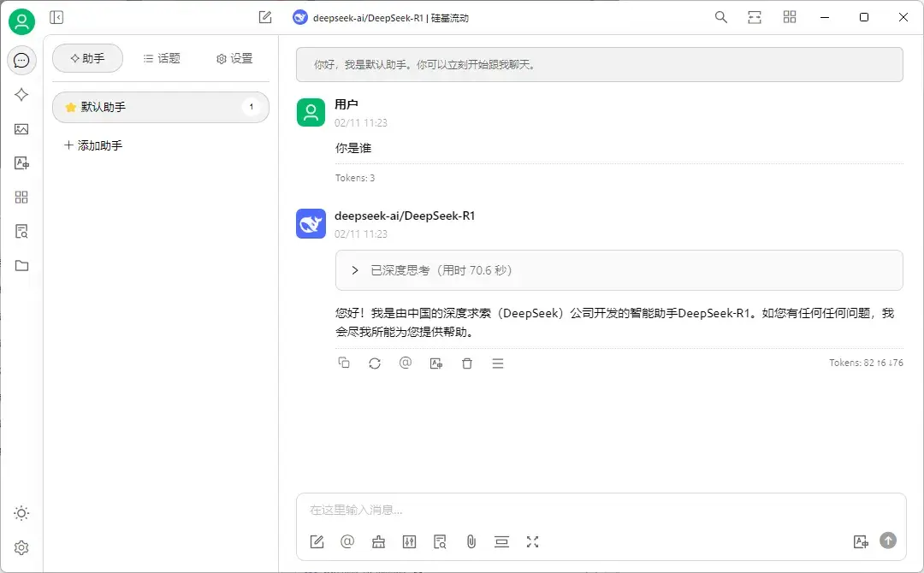
Task: Click the default assistant greeting prompt banner
Action: click(x=599, y=65)
